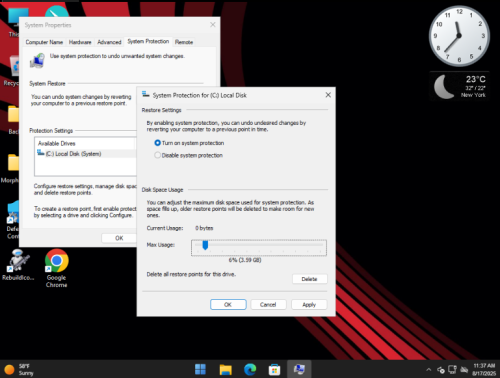
Task: Confirm with OK in System Protection dialog
Action: point(228,304)
